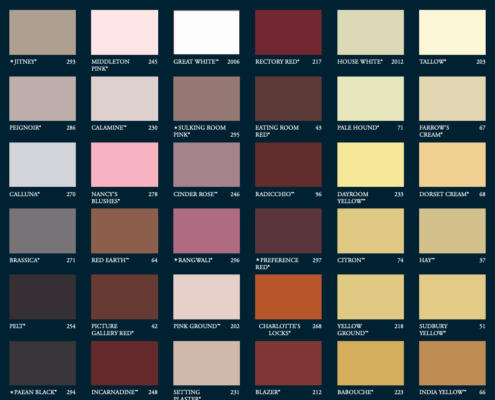This screenshot has width=495, height=400.
Task: Choose the Farrow's Cream swatch
Action: 452,99
